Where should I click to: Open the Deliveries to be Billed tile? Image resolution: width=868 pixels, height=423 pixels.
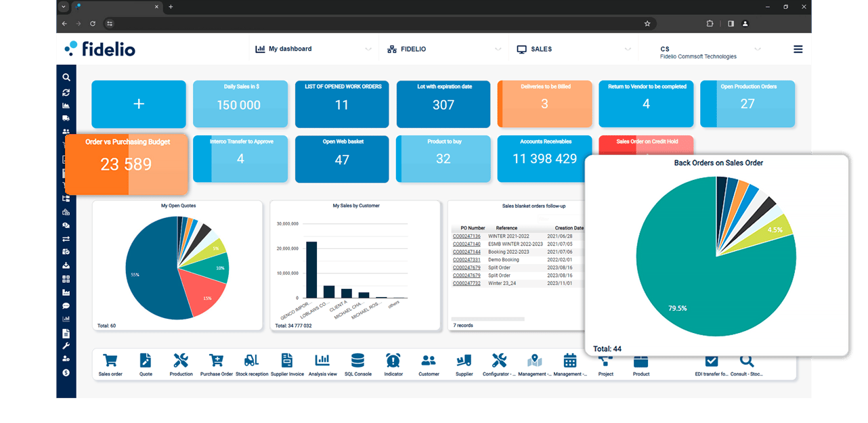(544, 104)
